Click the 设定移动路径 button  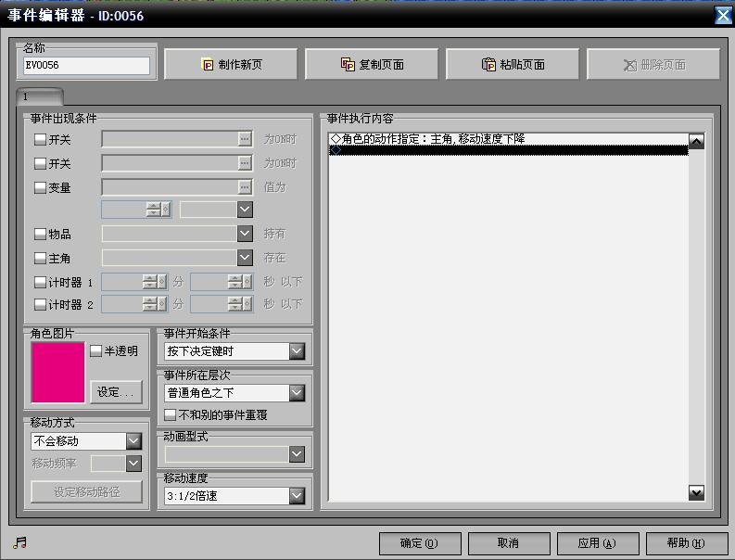(86, 491)
